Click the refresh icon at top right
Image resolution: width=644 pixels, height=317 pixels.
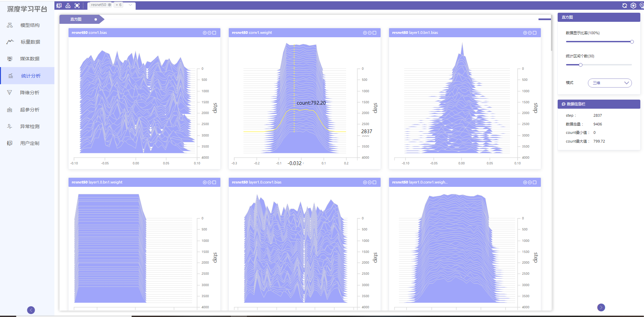(x=625, y=5)
